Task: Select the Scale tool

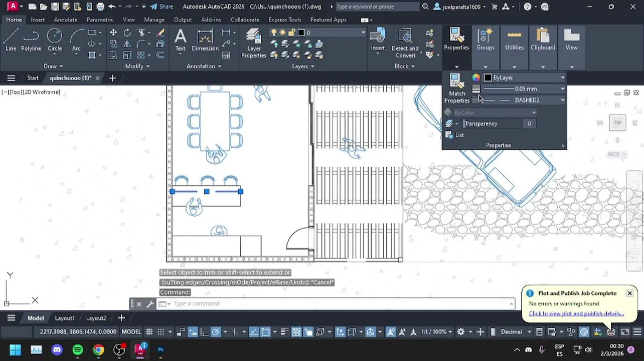Action: (x=127, y=55)
